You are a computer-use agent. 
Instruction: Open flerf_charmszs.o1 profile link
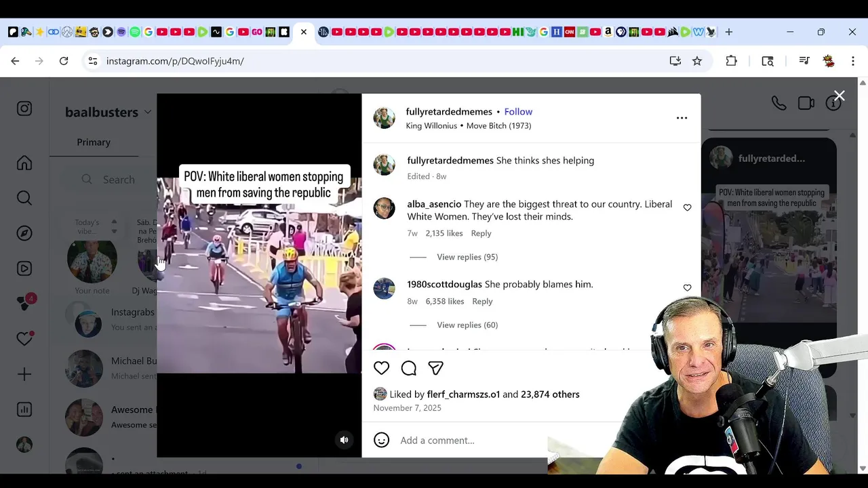(x=463, y=394)
